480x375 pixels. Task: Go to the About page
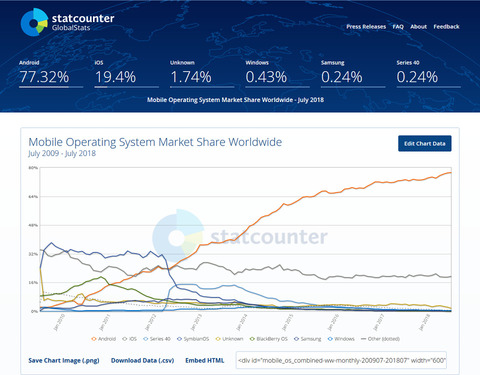click(418, 27)
